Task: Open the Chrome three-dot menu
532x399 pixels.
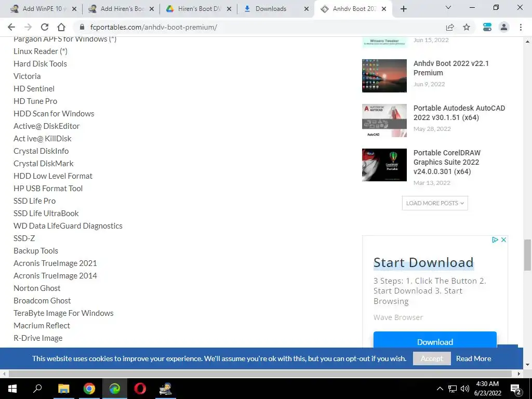Action: [521, 27]
